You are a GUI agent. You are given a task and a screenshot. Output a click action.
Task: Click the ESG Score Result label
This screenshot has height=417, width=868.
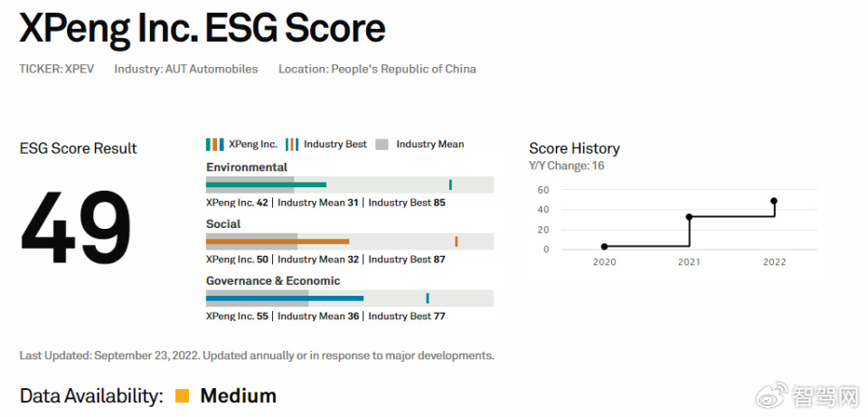(78, 148)
